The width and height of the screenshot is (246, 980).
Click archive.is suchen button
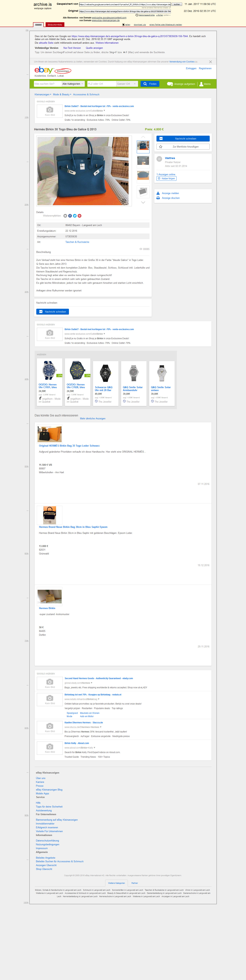[177, 4]
